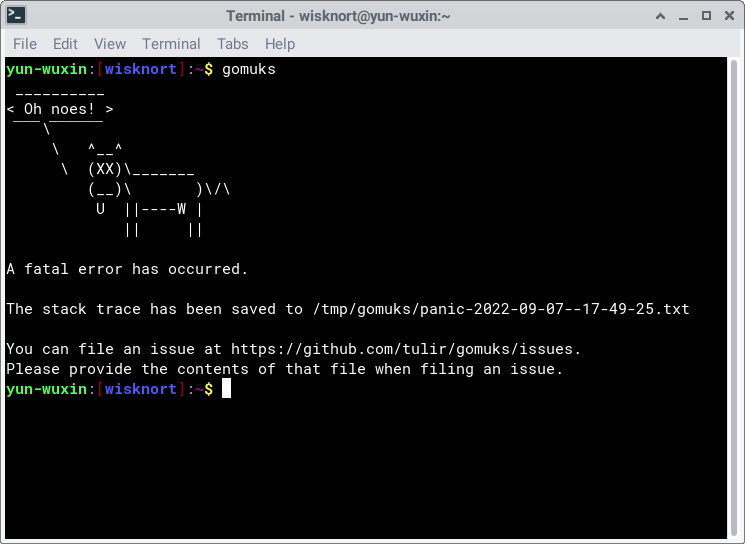Open the Terminal menu
Viewport: 745px width, 544px height.
coord(171,44)
